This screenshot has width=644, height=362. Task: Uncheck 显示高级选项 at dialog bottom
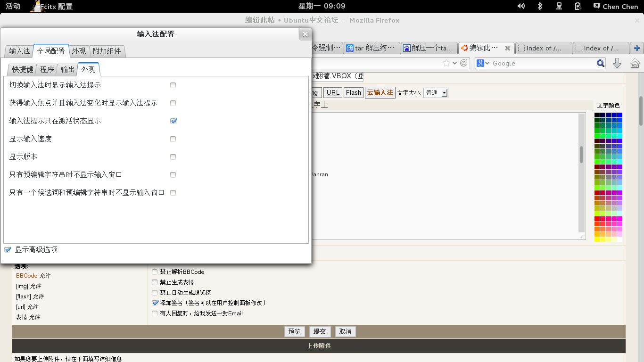tap(8, 250)
